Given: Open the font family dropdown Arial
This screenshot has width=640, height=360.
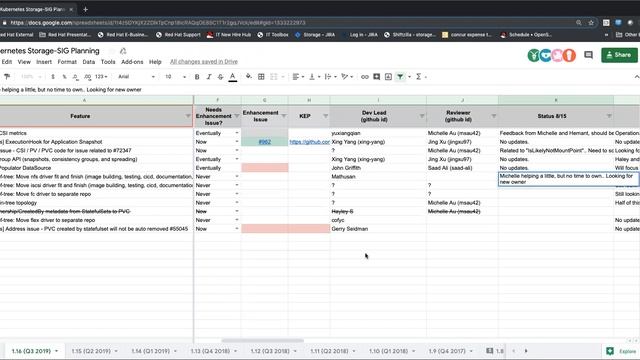Looking at the screenshot, I should (x=136, y=77).
